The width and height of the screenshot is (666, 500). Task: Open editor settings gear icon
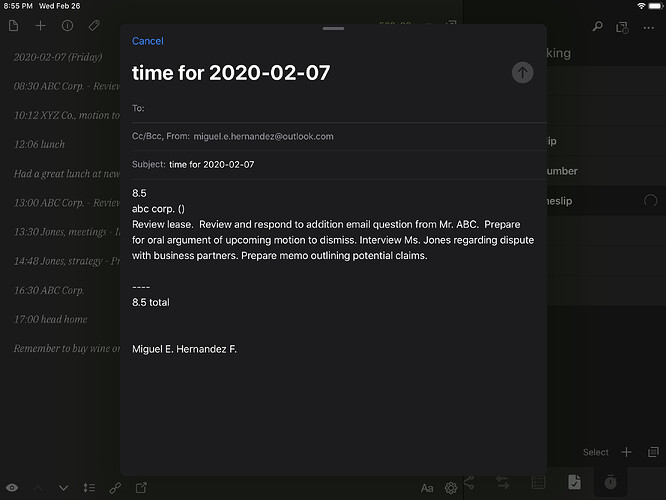[451, 488]
